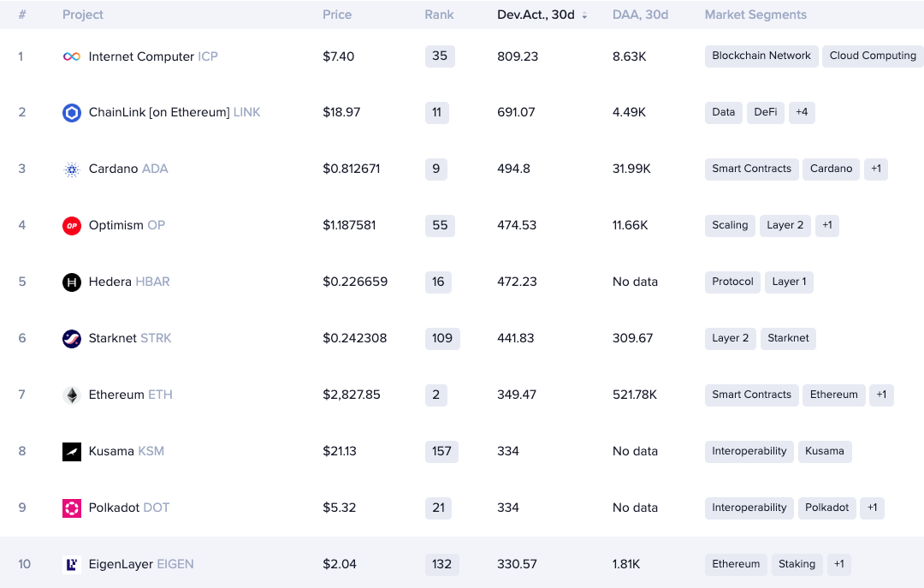
Task: Select the Cardano segment tag
Action: coord(831,169)
